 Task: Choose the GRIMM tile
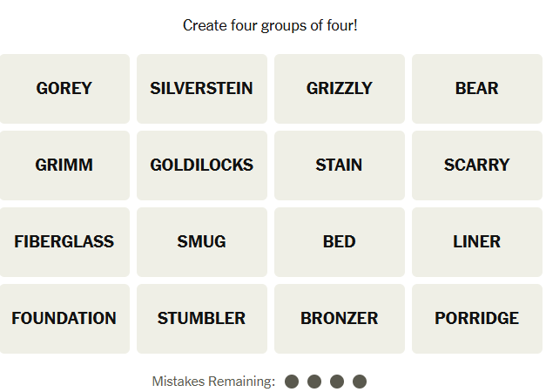[x=64, y=166]
